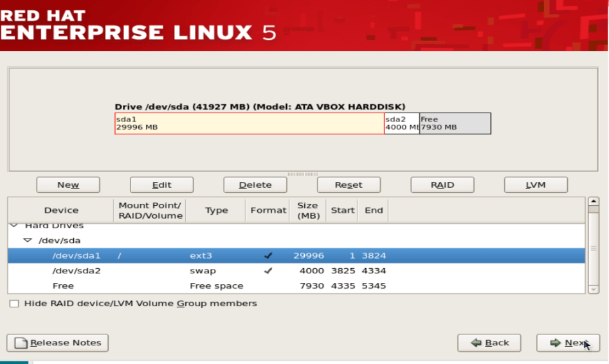This screenshot has height=364, width=609.
Task: Enable Hide RAID device/LVM Volume Group members
Action: click(x=14, y=304)
